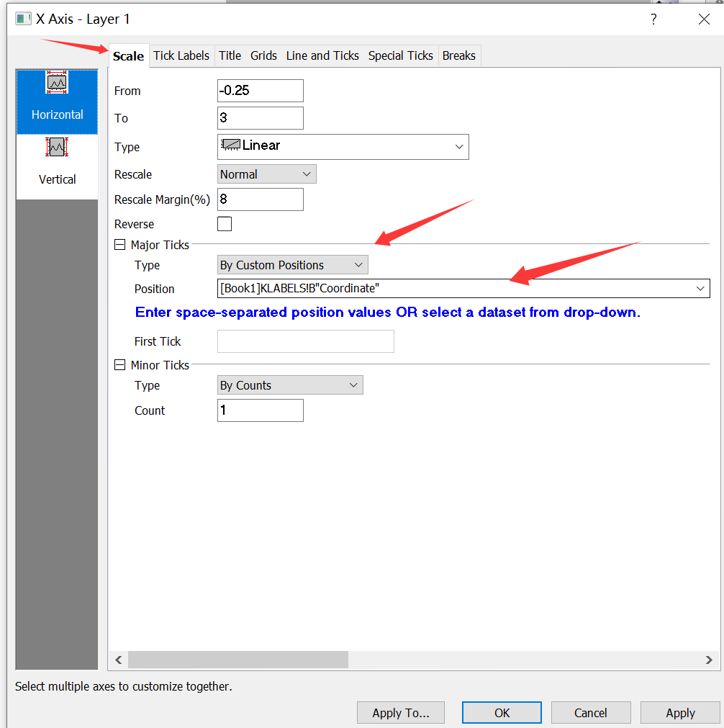Image resolution: width=724 pixels, height=728 pixels.
Task: Click the help question mark icon
Action: tap(653, 19)
